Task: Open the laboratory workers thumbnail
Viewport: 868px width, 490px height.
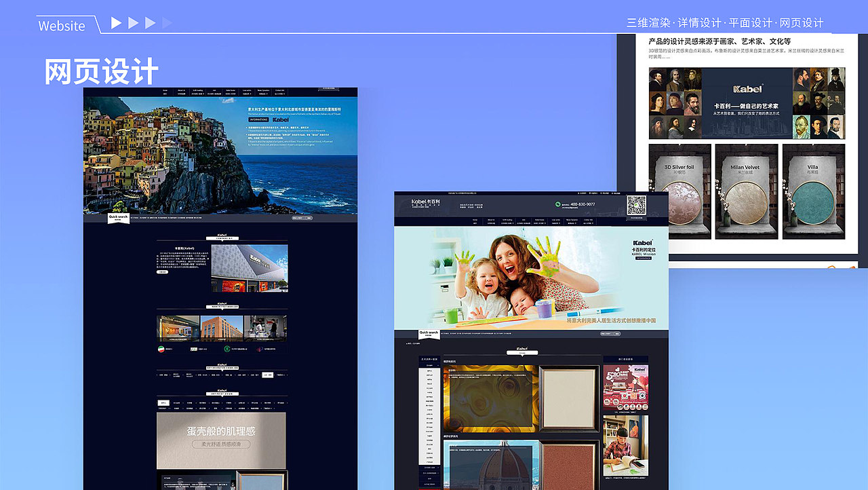Action: 265,328
